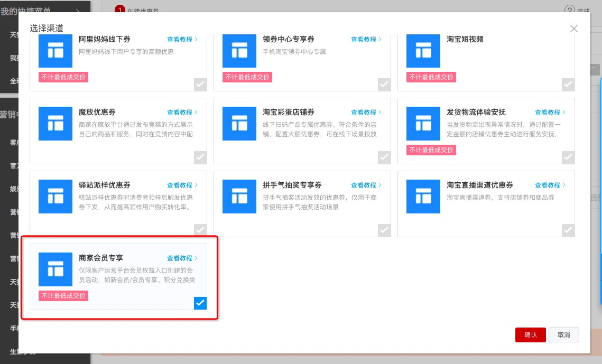Open 查看教程 for 商家会员专享
This screenshot has height=364, width=602.
point(182,258)
